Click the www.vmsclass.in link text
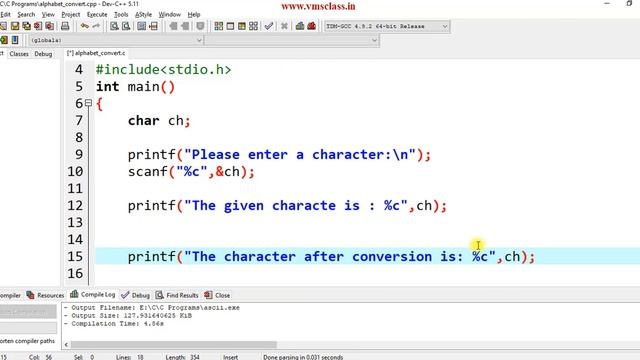This screenshot has width=640, height=360. coord(318,7)
